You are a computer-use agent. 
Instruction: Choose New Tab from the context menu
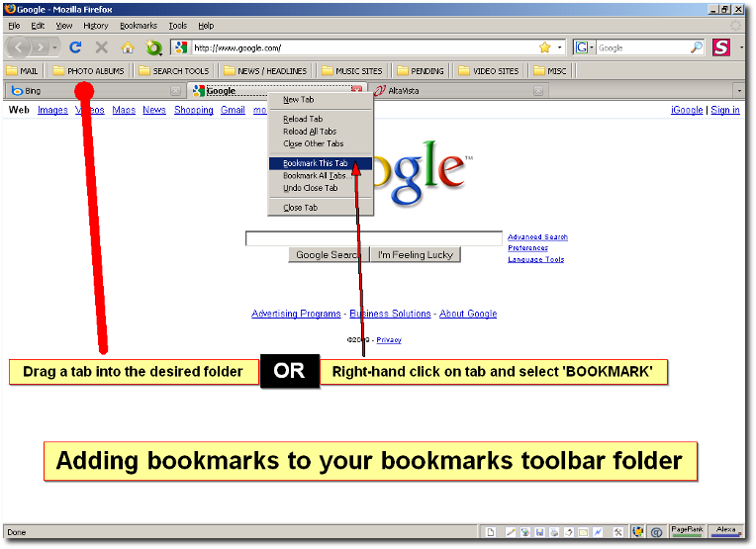pyautogui.click(x=321, y=100)
